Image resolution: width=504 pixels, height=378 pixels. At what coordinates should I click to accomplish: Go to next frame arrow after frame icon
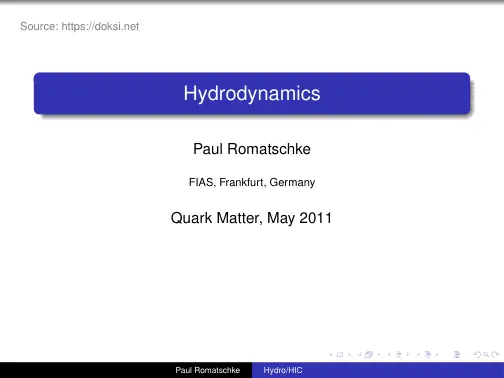(379, 354)
